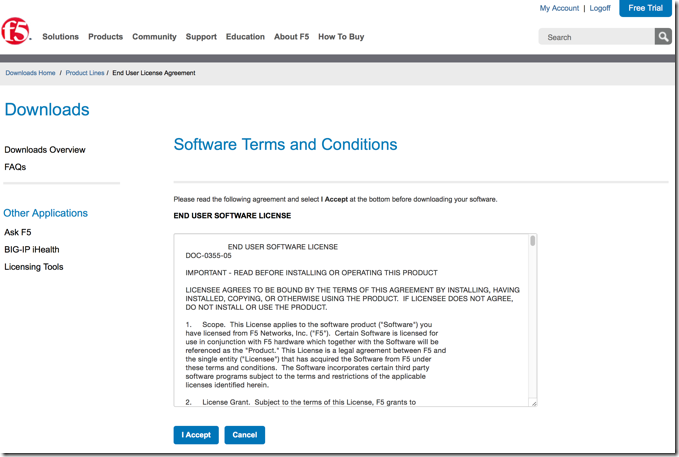Click the F5 logo icon
The height and width of the screenshot is (457, 679).
coord(16,31)
